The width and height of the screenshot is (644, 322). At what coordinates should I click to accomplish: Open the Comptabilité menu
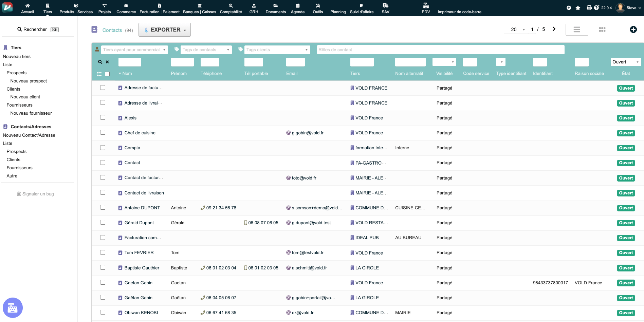[231, 8]
